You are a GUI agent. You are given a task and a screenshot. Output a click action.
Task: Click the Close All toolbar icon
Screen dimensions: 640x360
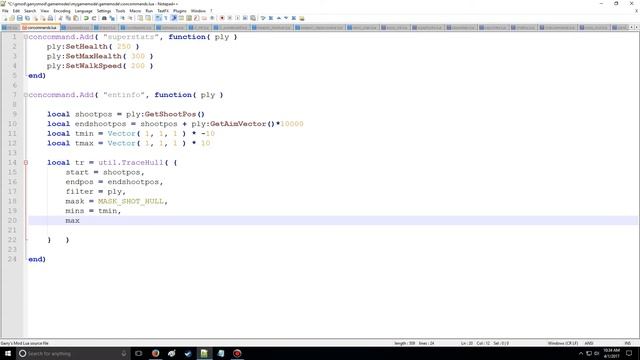pos(43,18)
